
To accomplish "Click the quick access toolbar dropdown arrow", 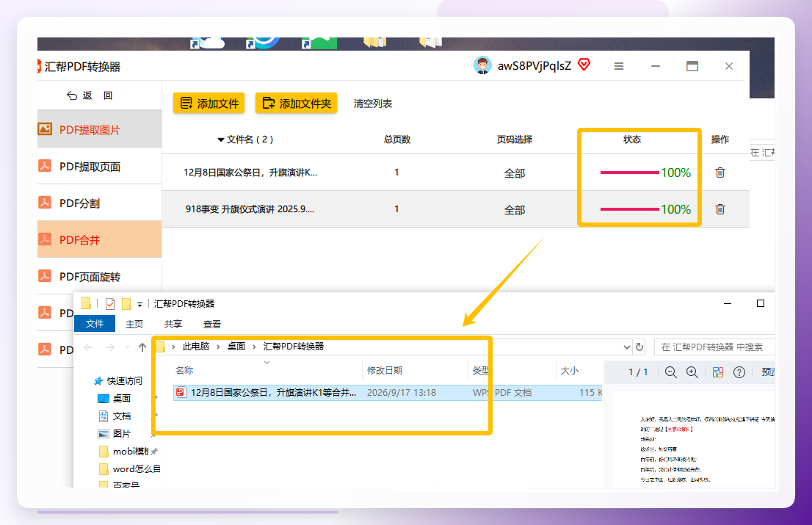I will click(x=139, y=305).
